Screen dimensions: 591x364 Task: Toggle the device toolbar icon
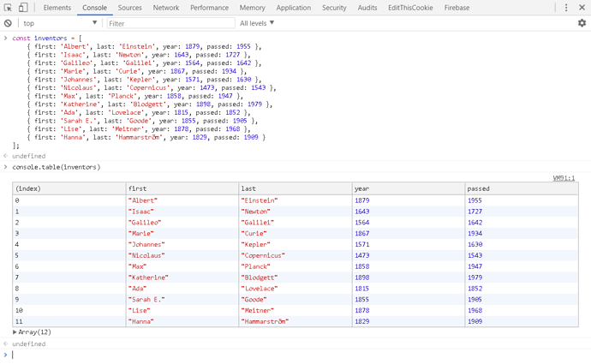click(23, 8)
